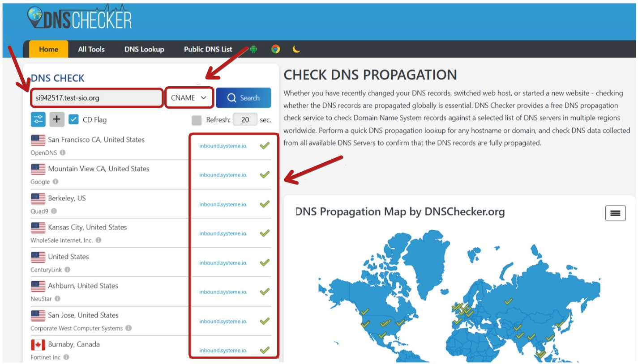Click the DNS Checker logo

[x=79, y=18]
